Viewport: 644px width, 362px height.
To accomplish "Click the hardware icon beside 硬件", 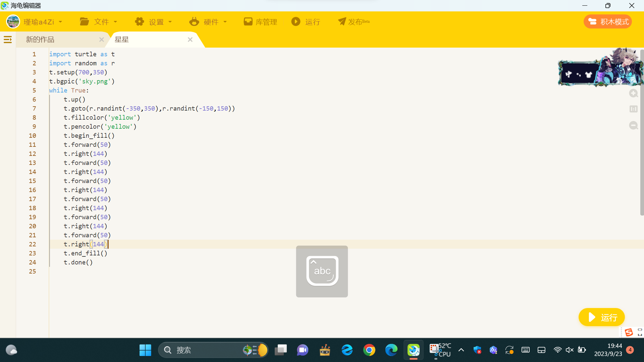I will click(x=194, y=22).
